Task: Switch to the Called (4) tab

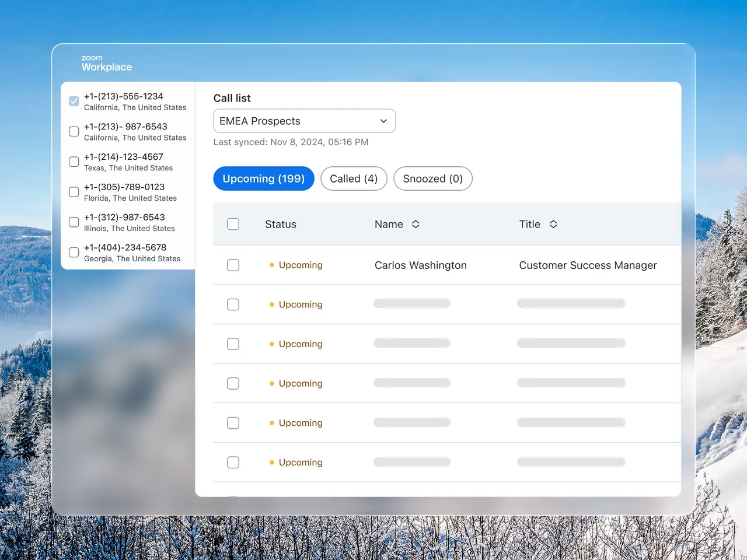Action: (x=354, y=178)
